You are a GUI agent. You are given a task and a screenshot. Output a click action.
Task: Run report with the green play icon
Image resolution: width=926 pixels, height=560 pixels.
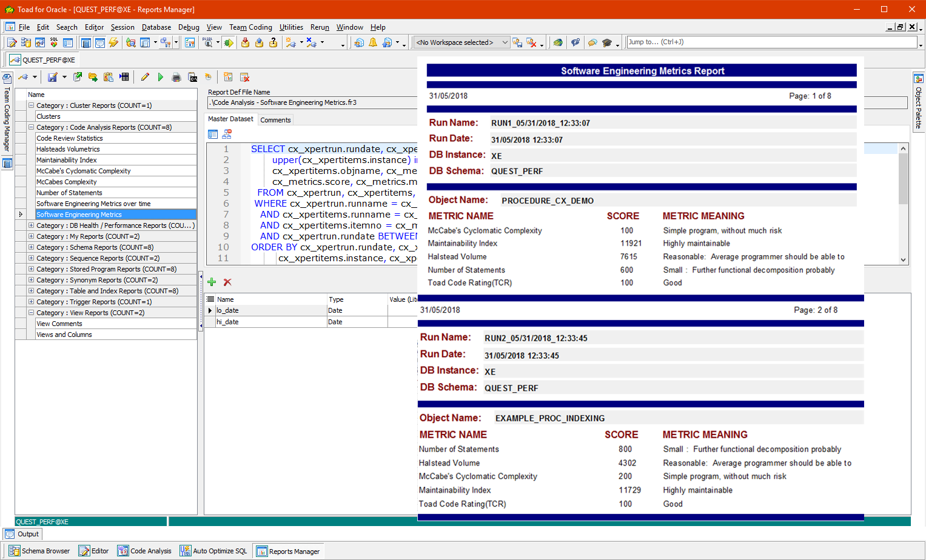coord(161,77)
